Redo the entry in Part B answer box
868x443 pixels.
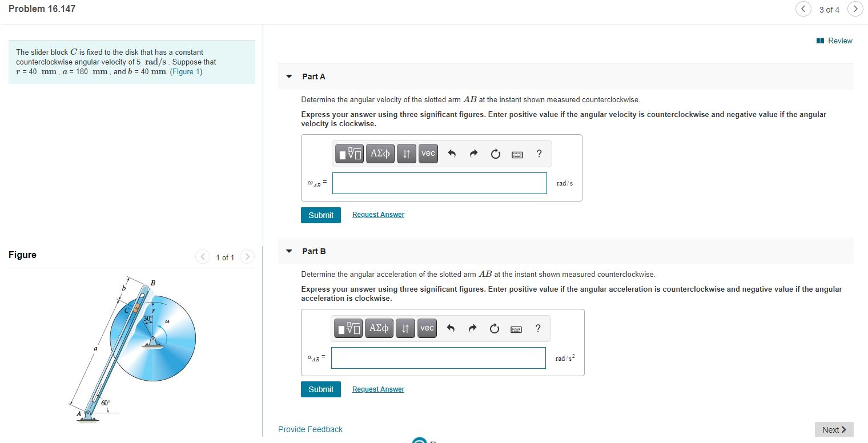(472, 328)
